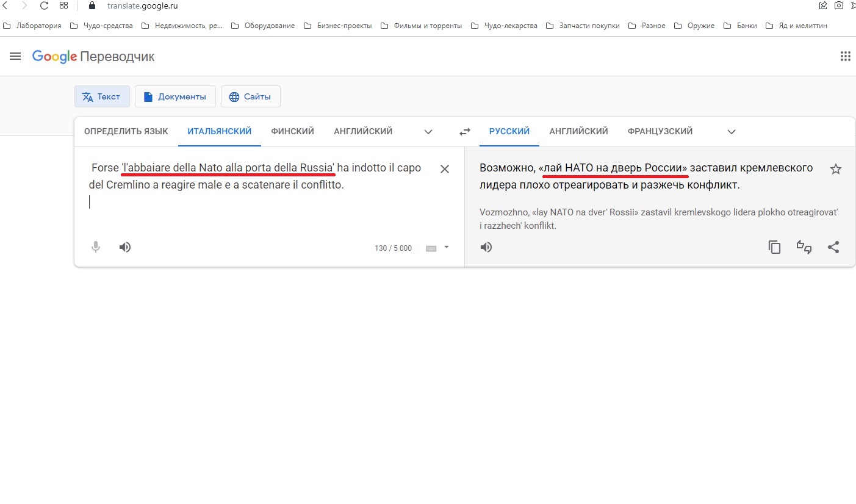The image size is (856, 504).
Task: Open the Google apps grid
Action: pyautogui.click(x=845, y=56)
